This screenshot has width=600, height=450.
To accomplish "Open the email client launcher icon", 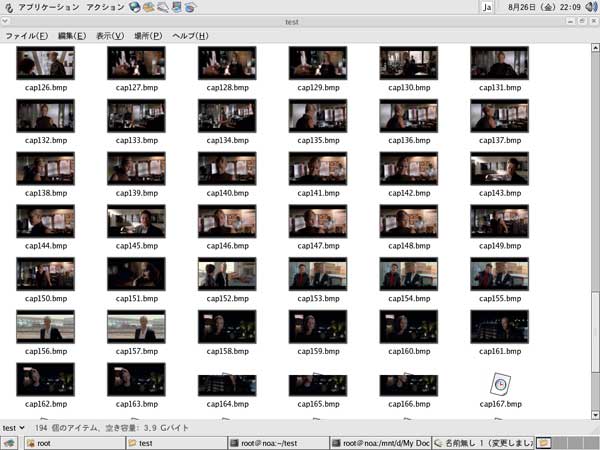I will tap(148, 7).
